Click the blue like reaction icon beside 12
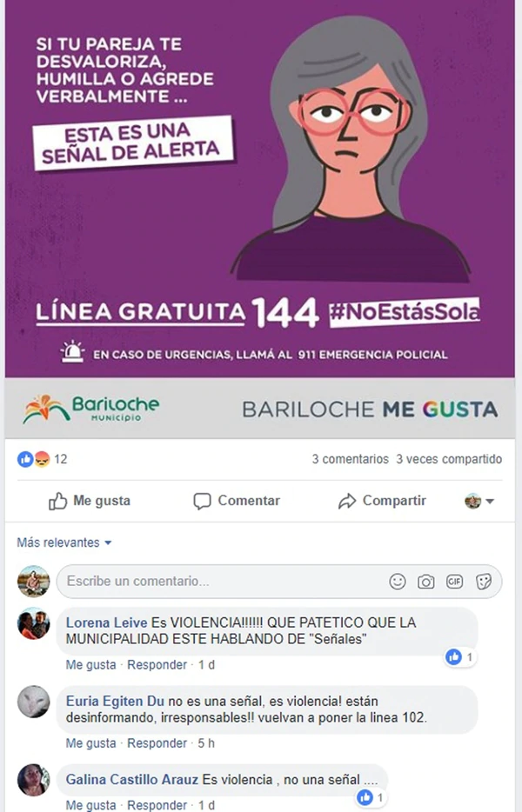The width and height of the screenshot is (522, 812). click(25, 459)
